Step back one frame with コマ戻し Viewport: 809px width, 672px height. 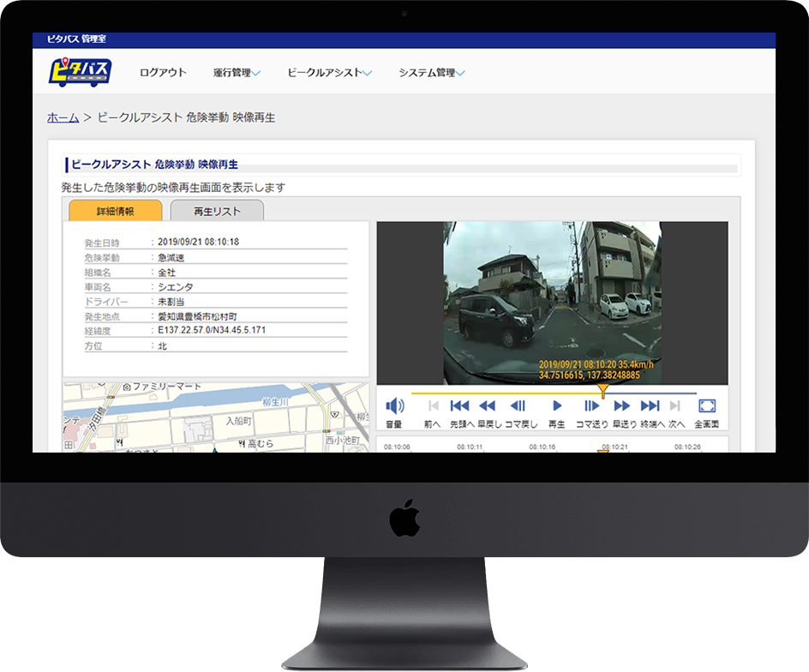(x=518, y=406)
